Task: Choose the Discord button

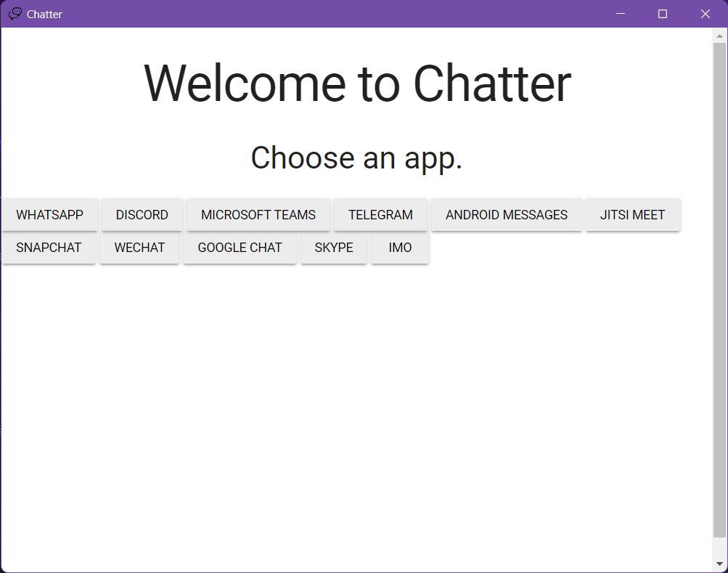Action: pyautogui.click(x=142, y=215)
